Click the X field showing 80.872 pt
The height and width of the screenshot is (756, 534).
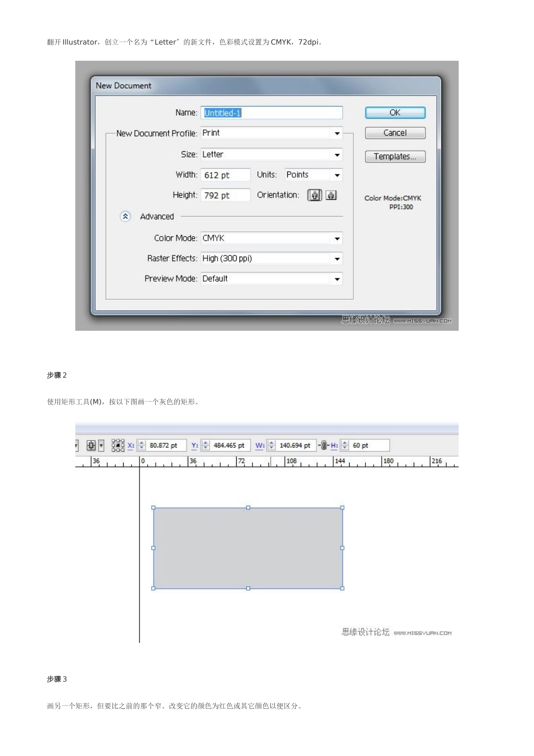pyautogui.click(x=166, y=445)
